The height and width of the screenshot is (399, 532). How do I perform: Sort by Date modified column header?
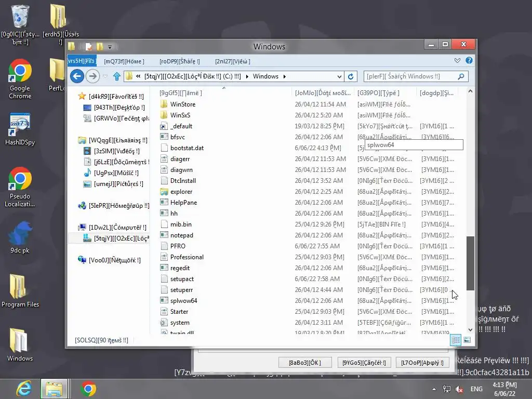tap(323, 92)
